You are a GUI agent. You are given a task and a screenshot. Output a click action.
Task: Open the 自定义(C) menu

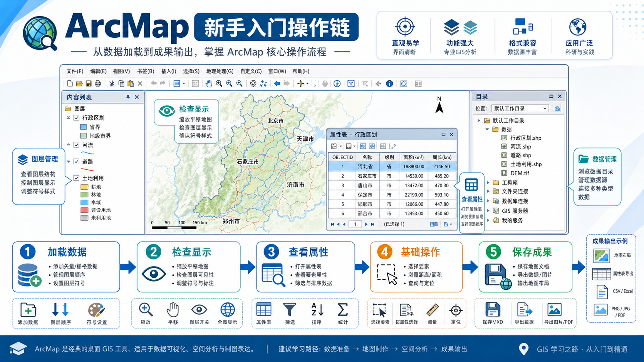click(x=251, y=71)
